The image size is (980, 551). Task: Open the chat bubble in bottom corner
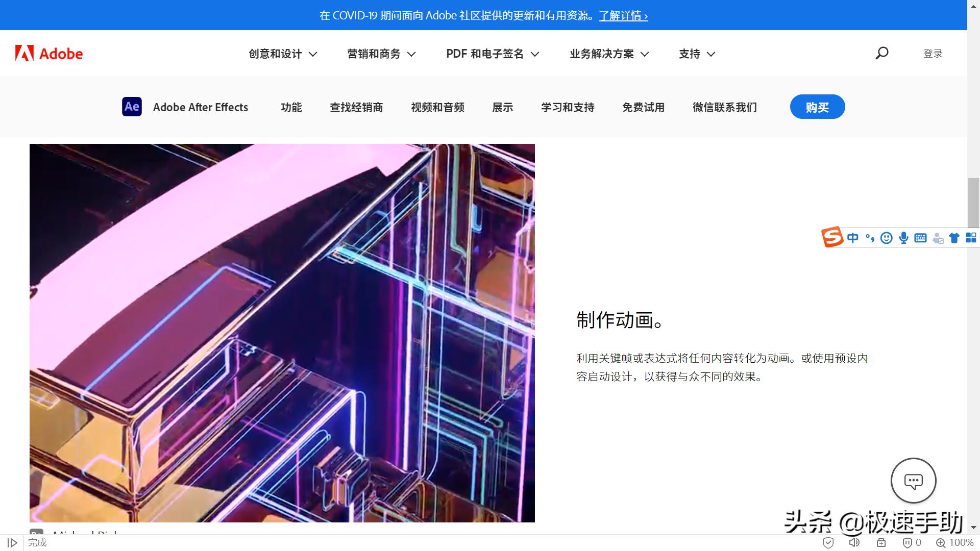click(913, 480)
